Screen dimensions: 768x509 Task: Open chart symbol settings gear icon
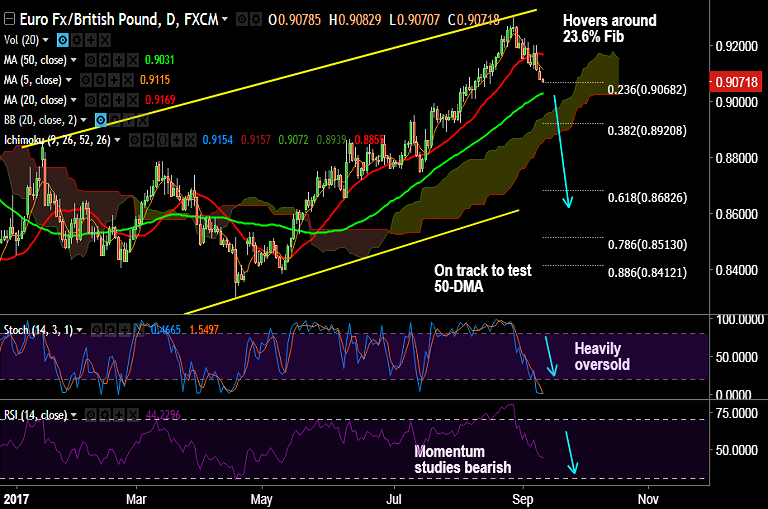pyautogui.click(x=255, y=20)
